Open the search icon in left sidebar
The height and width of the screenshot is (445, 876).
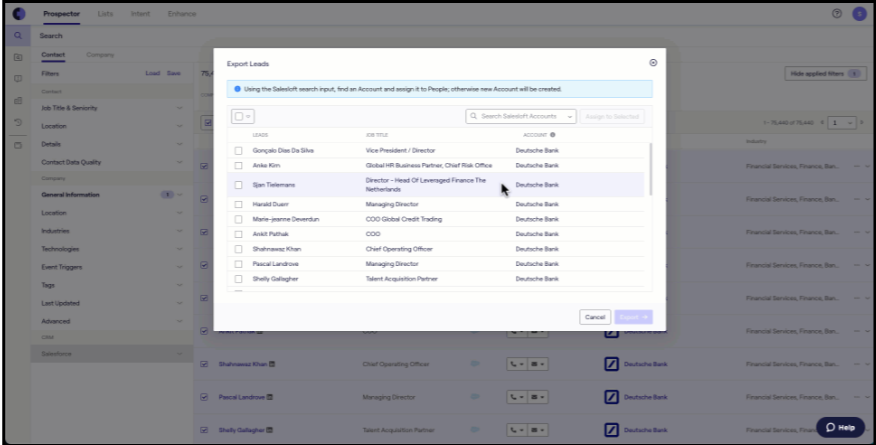tap(18, 35)
